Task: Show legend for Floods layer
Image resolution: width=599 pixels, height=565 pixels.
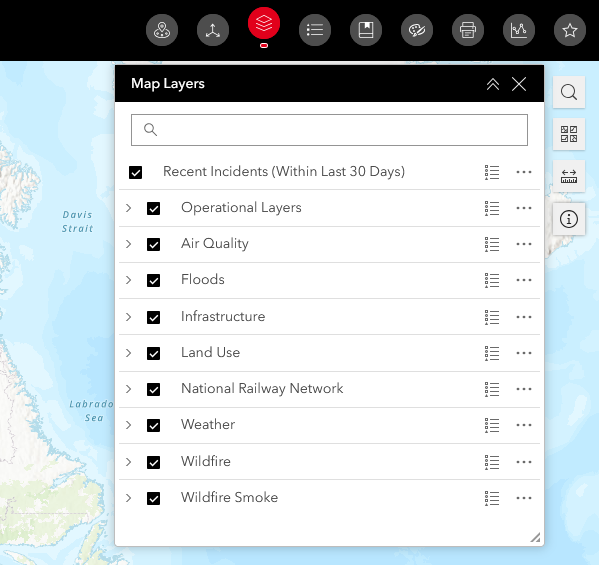Action: point(492,280)
